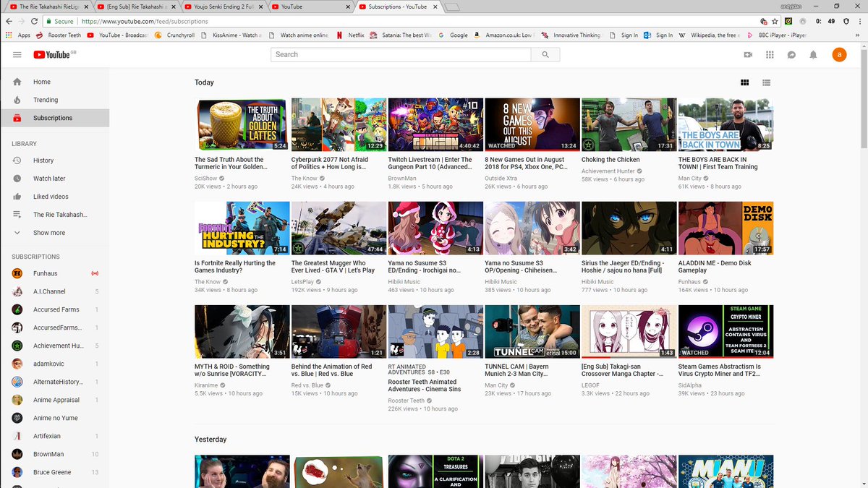The width and height of the screenshot is (868, 488).
Task: Open Outside Xtra channel link
Action: 500,178
